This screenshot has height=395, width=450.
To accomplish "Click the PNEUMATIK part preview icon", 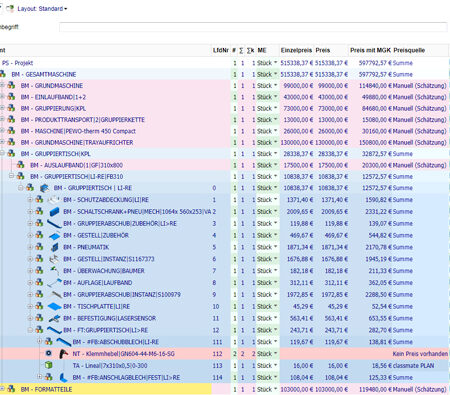I will pyautogui.click(x=55, y=247).
